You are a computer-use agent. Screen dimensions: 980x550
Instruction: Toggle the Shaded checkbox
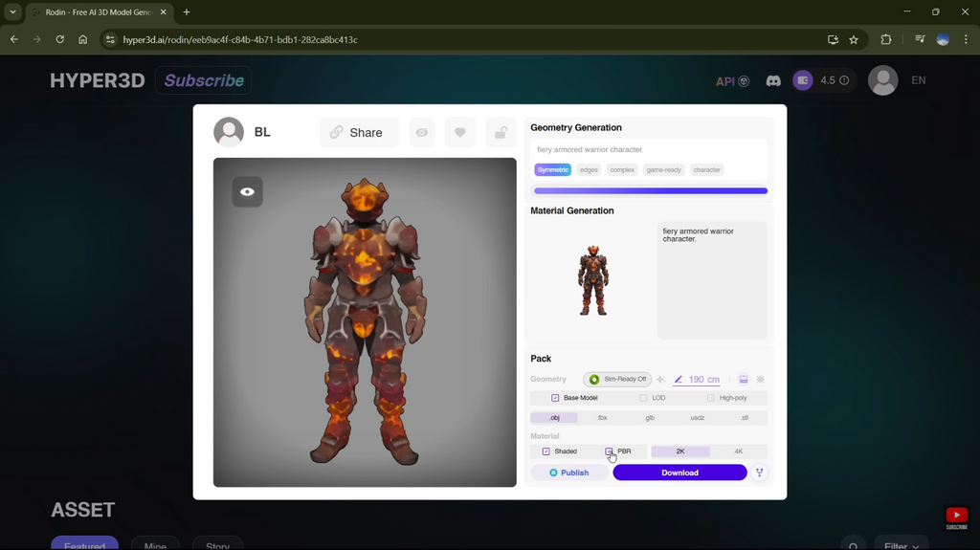(x=546, y=451)
